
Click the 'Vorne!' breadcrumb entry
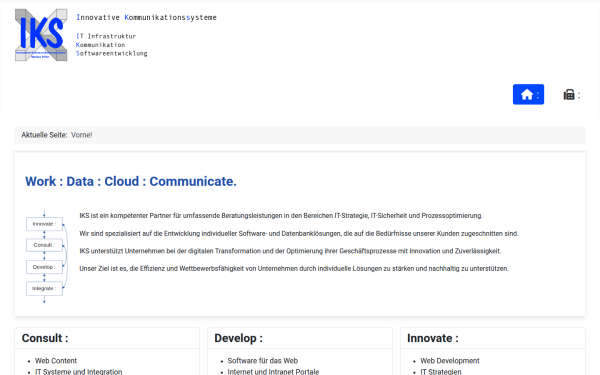[82, 135]
